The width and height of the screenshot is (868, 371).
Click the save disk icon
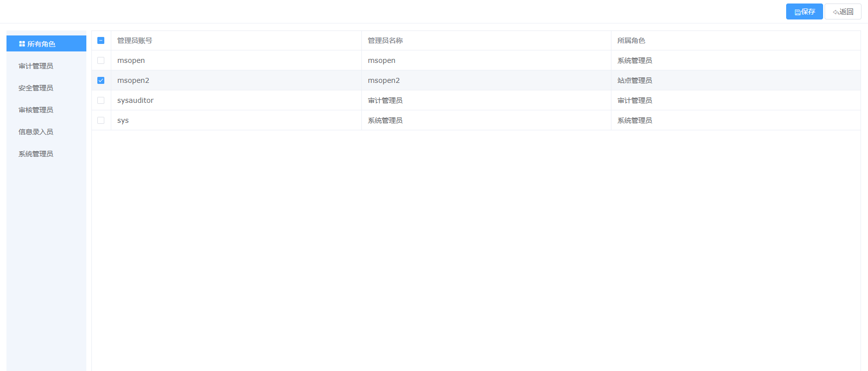(x=797, y=12)
